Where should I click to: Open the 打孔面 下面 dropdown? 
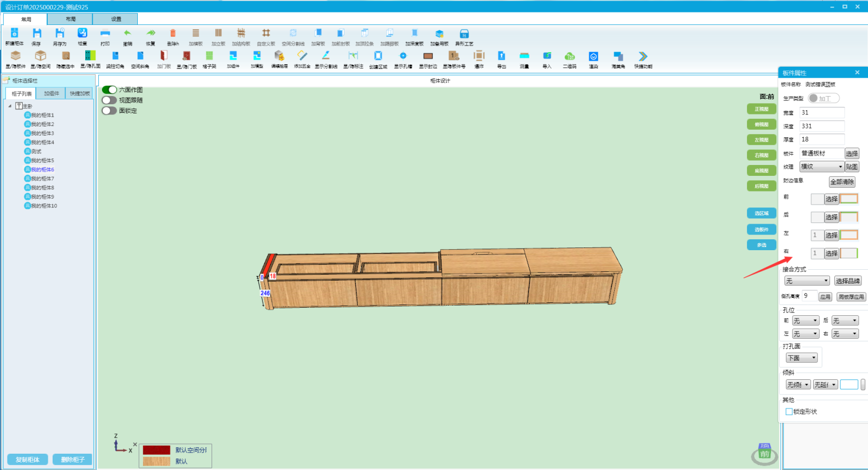(802, 358)
